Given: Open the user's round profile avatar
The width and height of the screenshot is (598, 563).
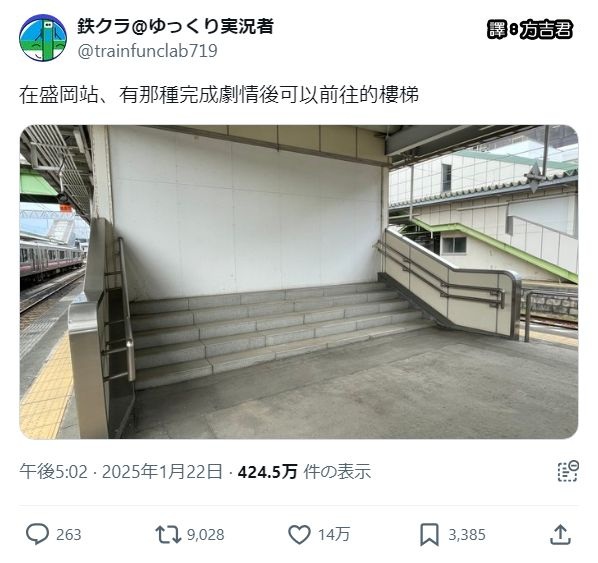Looking at the screenshot, I should tap(43, 37).
